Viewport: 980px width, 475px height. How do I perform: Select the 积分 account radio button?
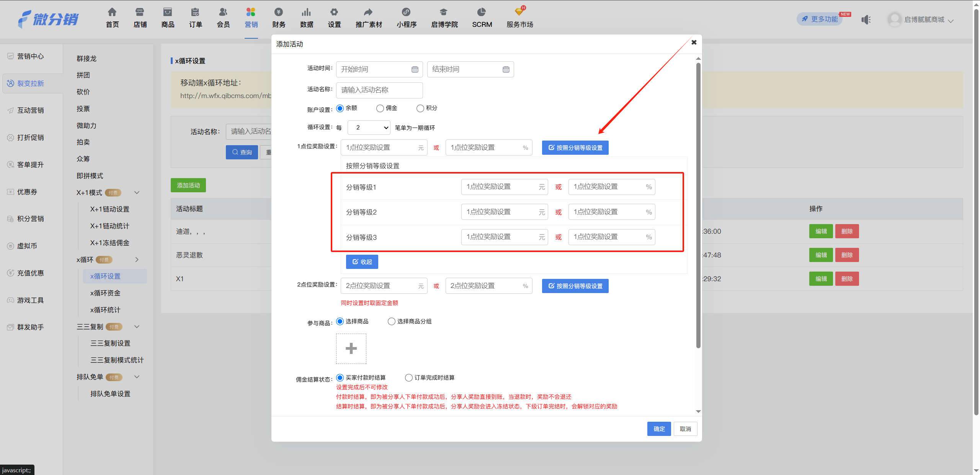point(420,108)
